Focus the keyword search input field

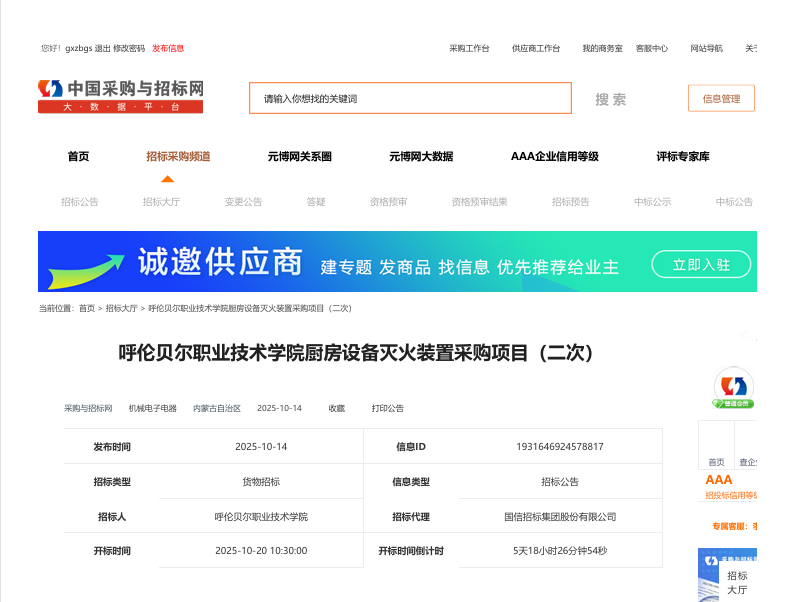410,98
